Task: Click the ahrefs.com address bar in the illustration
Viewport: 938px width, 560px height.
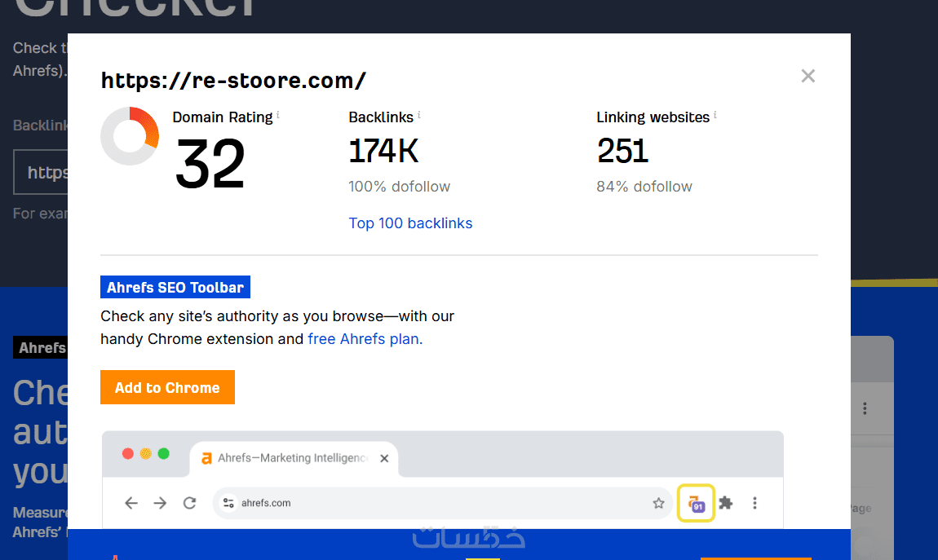Action: [443, 503]
